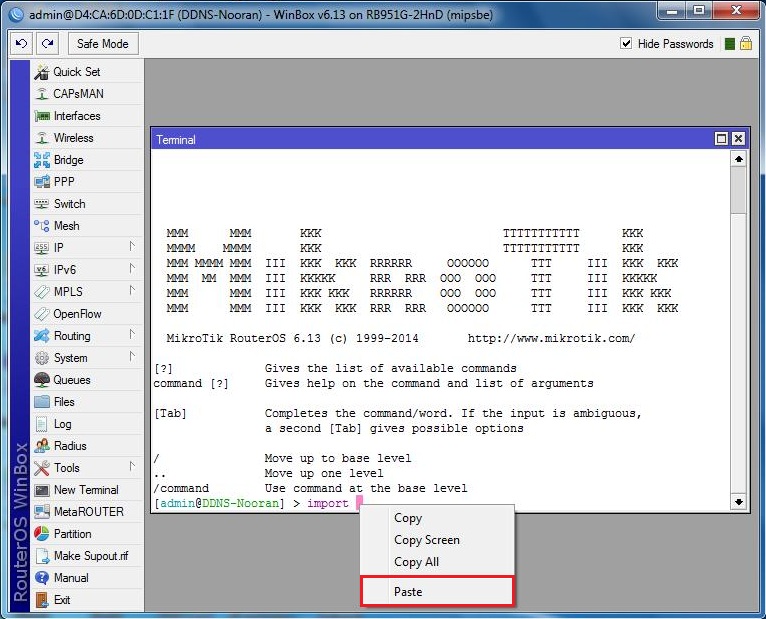
Task: Uncheck the Hide Passwords checkbox
Action: (626, 43)
